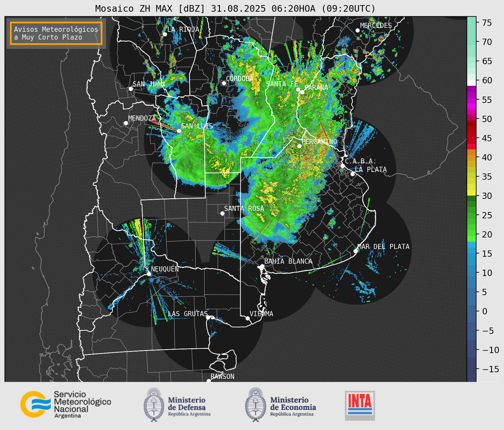The width and height of the screenshot is (504, 430).
Task: Click the Mar del Plata city marker dot
Action: (356, 251)
